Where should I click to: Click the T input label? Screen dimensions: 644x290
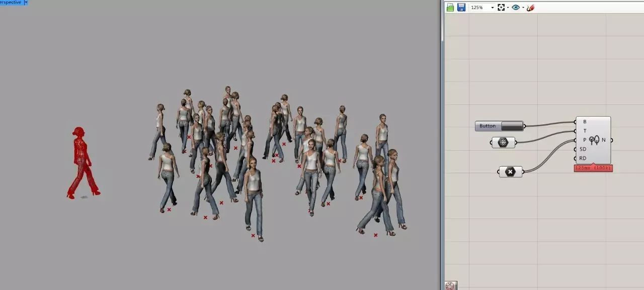click(x=584, y=131)
